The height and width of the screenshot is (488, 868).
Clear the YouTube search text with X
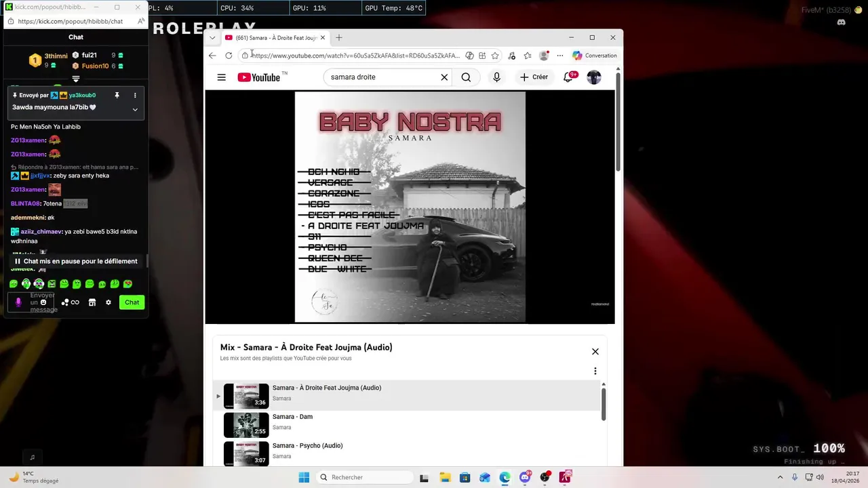(444, 77)
